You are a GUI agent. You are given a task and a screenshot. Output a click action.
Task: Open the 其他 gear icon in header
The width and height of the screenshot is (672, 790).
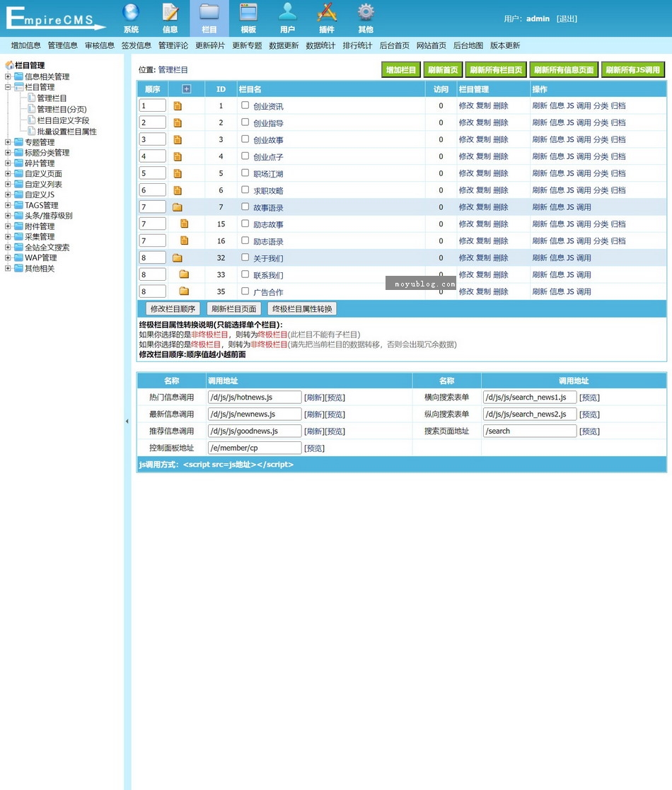[x=366, y=12]
